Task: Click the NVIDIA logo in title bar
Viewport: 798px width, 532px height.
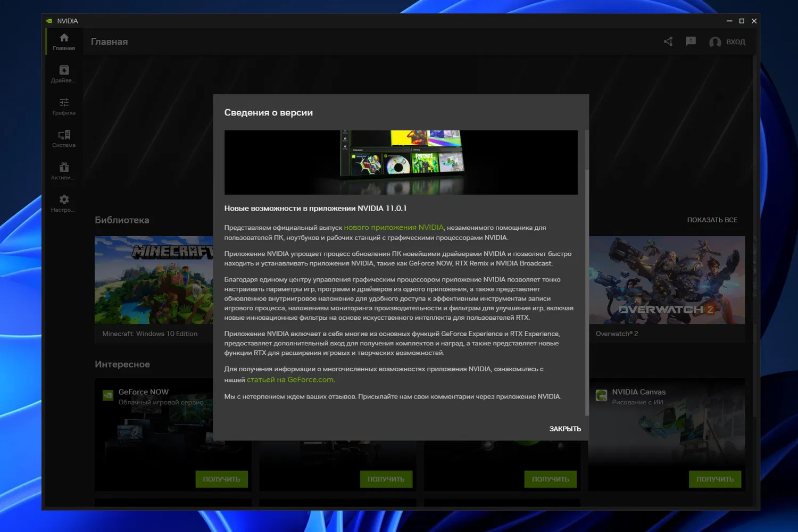Action: coord(49,21)
